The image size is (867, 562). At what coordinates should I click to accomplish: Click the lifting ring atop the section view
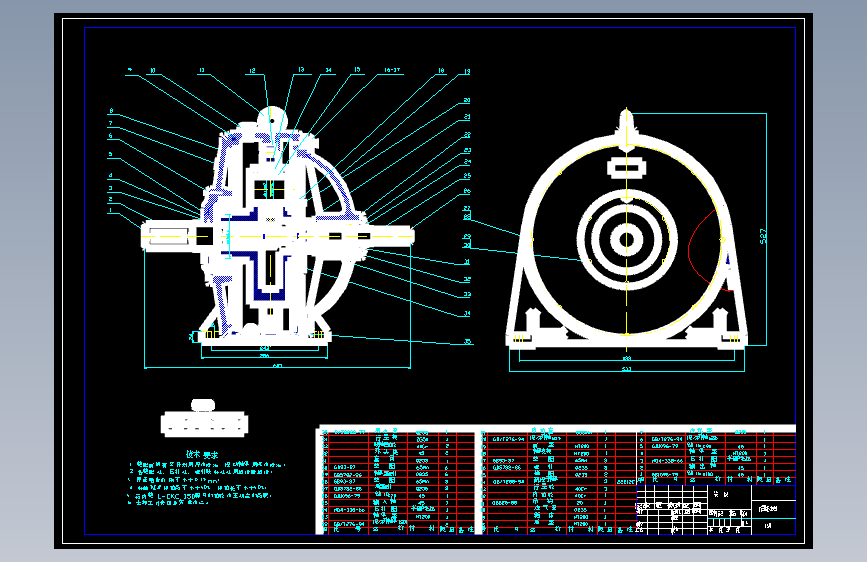(x=271, y=119)
